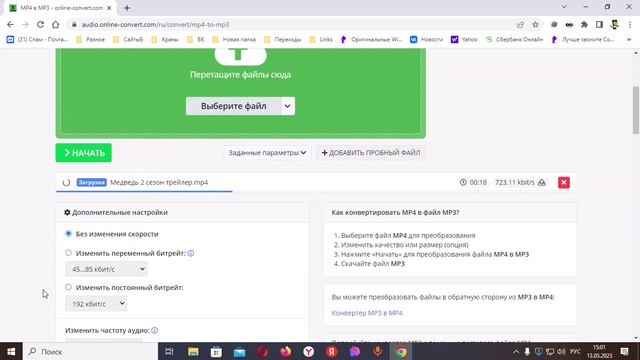Click the info icon next to variable bitrate

click(191, 253)
